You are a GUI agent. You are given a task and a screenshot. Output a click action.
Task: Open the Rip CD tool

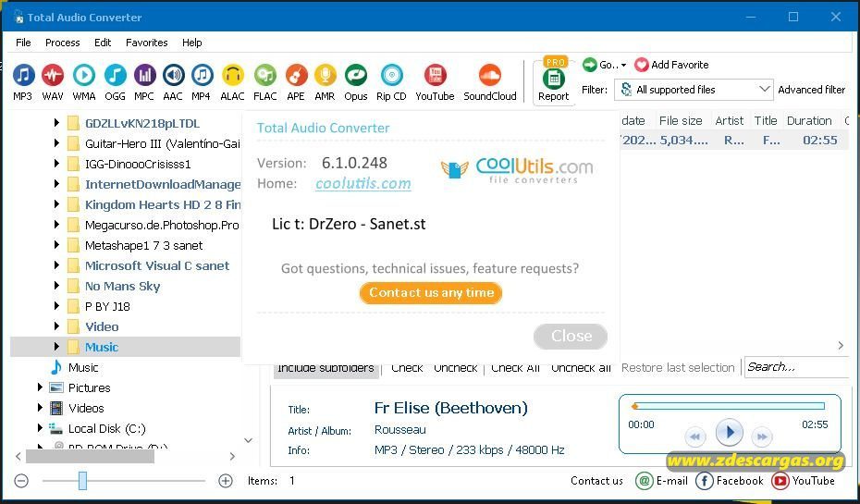click(x=391, y=76)
